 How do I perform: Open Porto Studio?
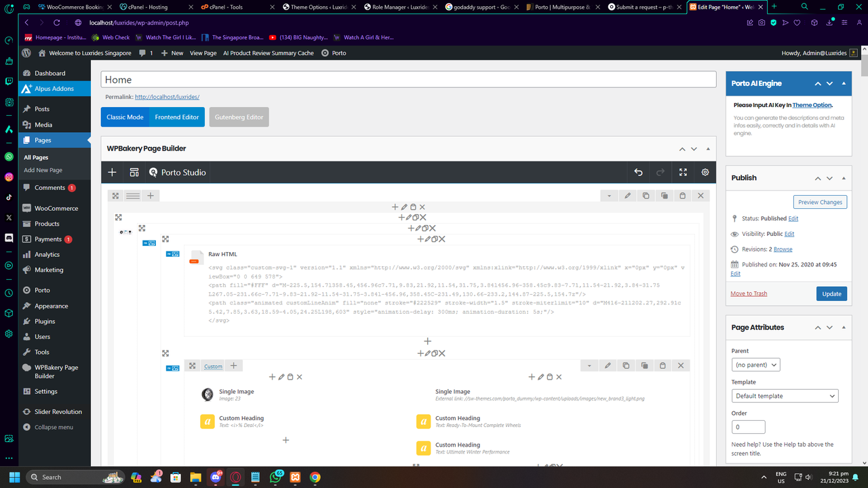click(x=177, y=172)
